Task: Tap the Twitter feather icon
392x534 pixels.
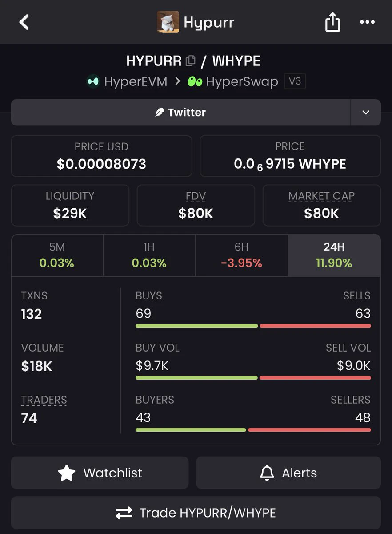Action: point(160,113)
